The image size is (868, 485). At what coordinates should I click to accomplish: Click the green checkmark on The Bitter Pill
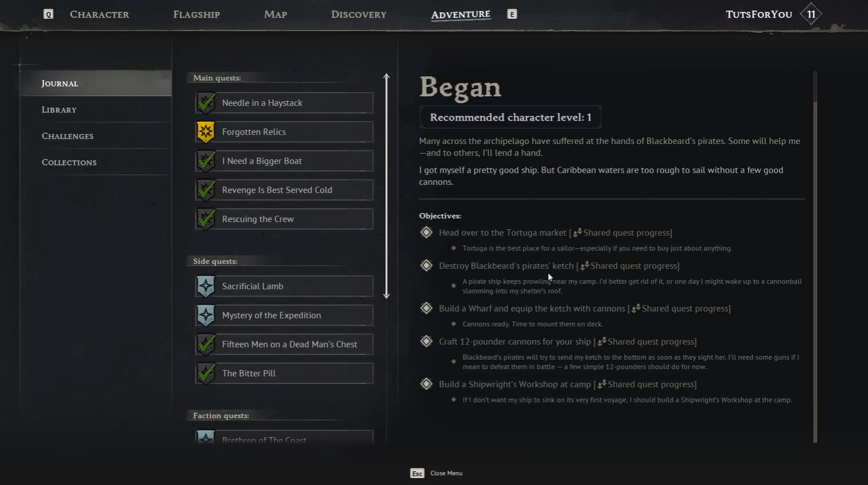(x=206, y=373)
